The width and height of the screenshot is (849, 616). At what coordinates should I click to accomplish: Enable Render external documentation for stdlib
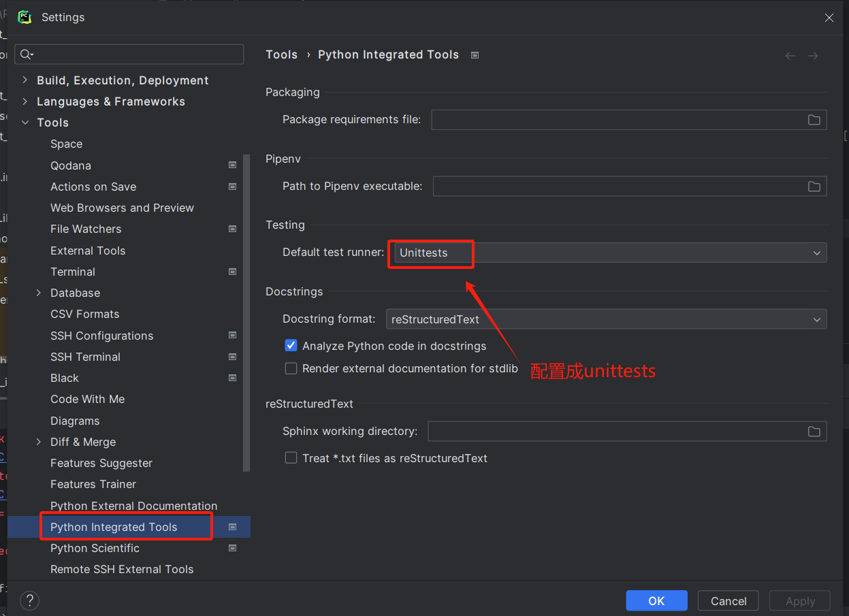tap(291, 368)
